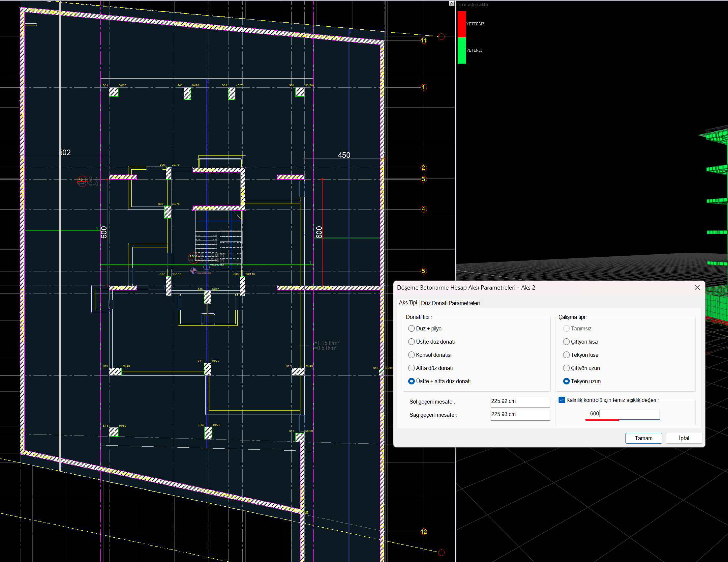Click axis bubble 5 marker
The width and height of the screenshot is (728, 562).
423,271
